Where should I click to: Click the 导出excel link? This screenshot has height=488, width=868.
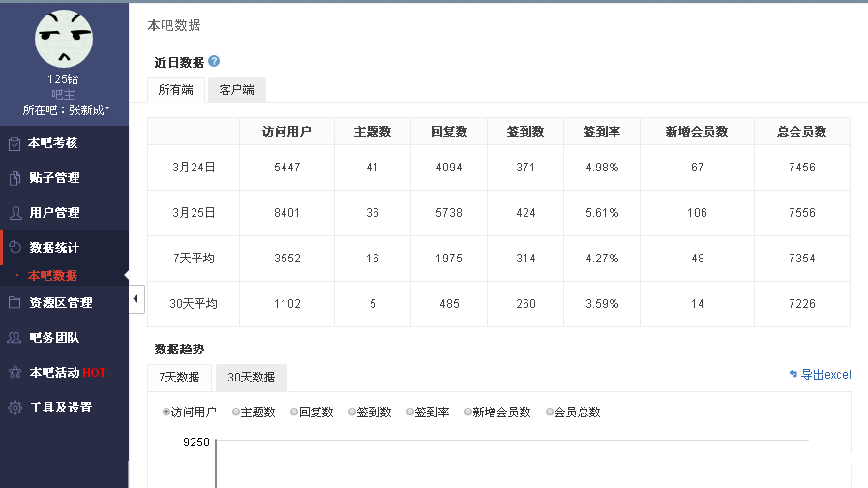pos(820,375)
